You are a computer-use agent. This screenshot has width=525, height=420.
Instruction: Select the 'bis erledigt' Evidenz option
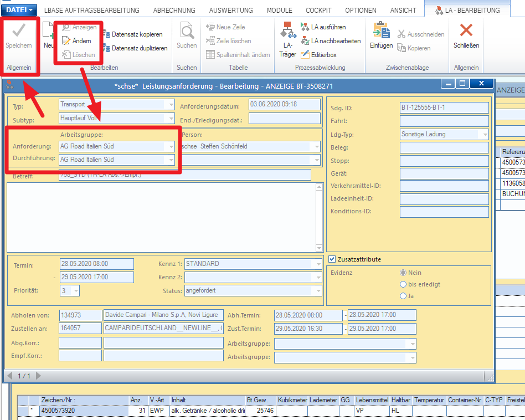point(403,284)
